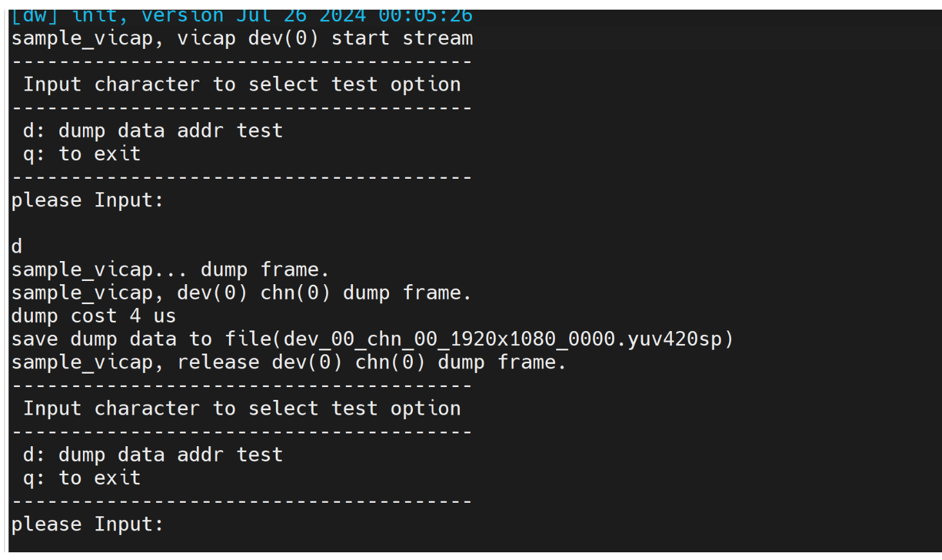Click the last 'Input character to select test option' heading
Screen dimensions: 942x560
[x=242, y=409]
